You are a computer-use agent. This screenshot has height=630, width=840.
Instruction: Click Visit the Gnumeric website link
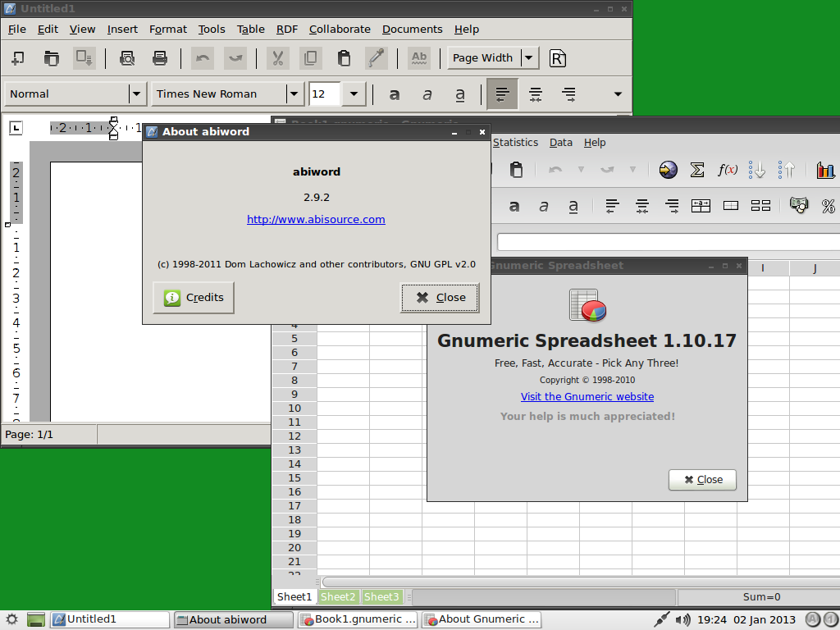click(587, 397)
